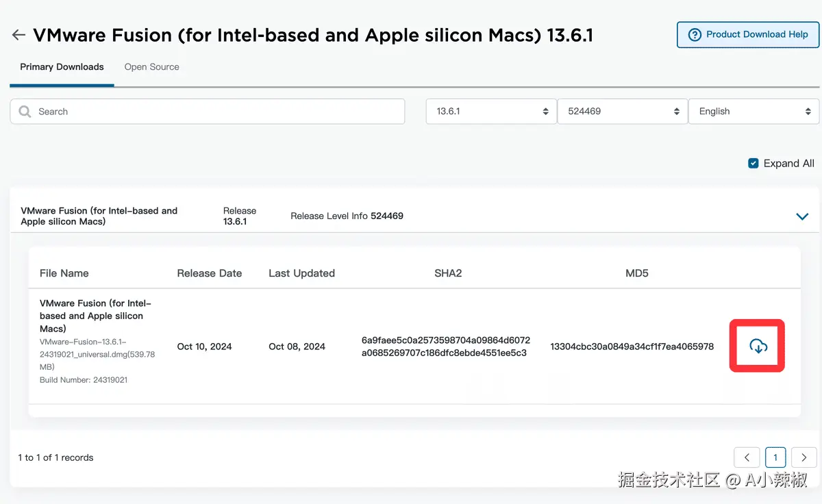Open the 524469 release level dropdown

pos(622,111)
